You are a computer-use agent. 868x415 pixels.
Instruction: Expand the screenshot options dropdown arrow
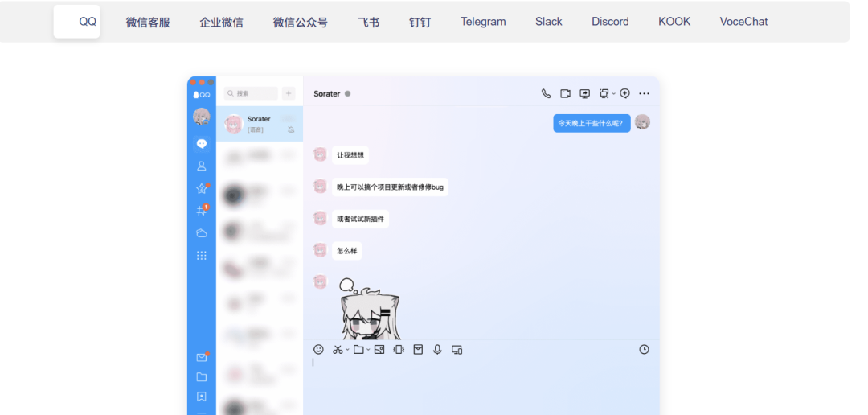pos(347,350)
